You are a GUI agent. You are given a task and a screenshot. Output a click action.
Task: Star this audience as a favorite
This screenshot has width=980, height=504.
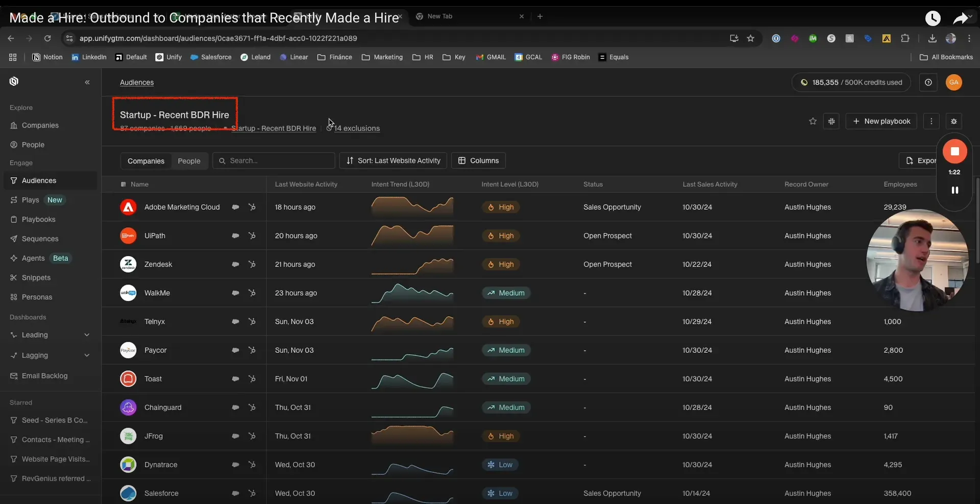tap(813, 121)
